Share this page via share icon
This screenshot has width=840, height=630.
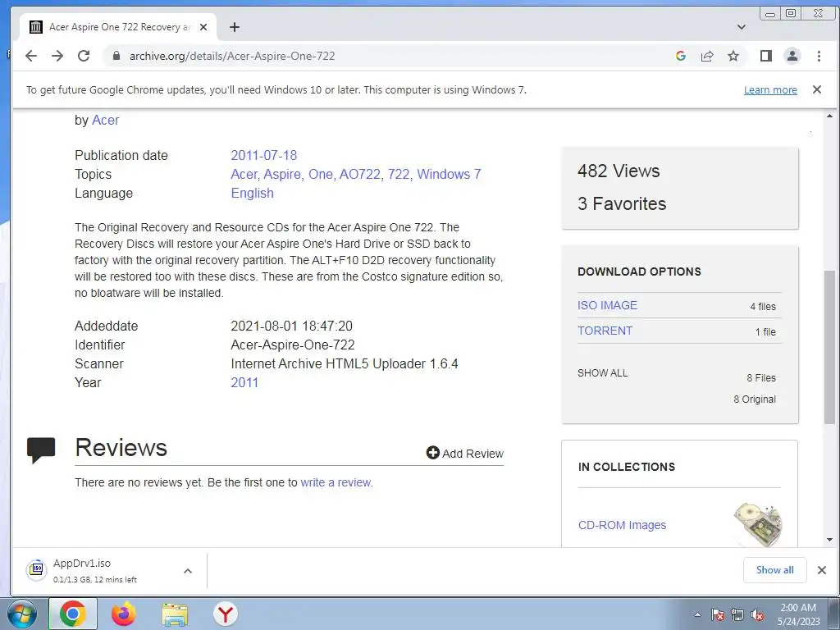[x=707, y=56]
